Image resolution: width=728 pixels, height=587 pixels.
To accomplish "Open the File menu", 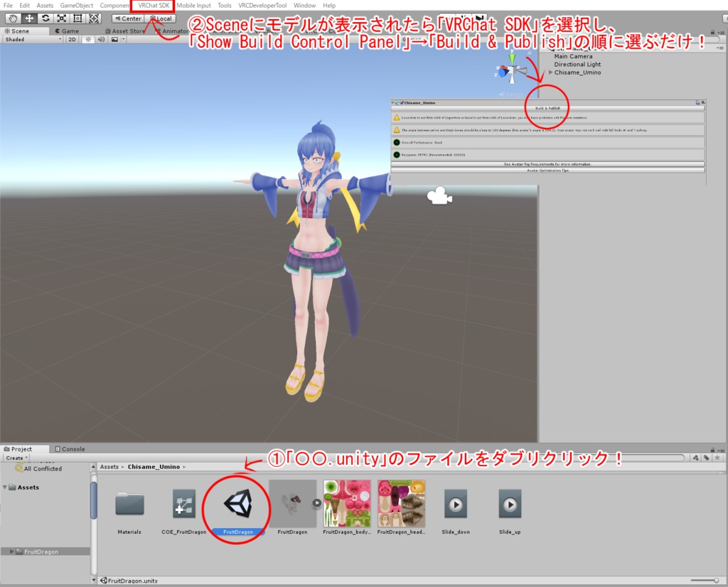I will coord(9,6).
